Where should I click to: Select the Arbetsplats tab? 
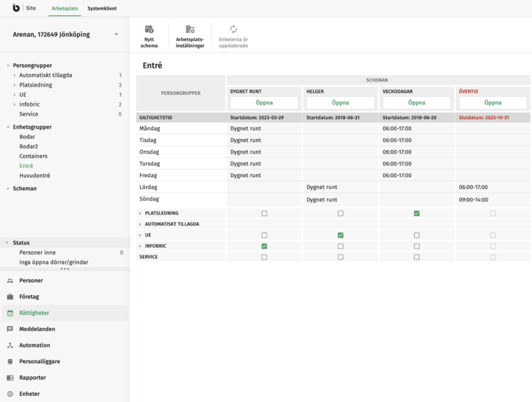click(65, 8)
